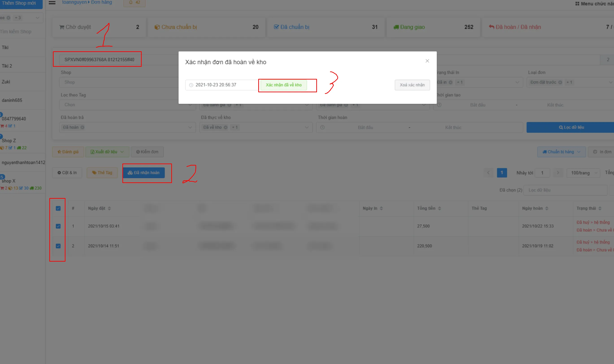
Task: Uncheck the row 2 order checkbox
Action: pos(58,246)
